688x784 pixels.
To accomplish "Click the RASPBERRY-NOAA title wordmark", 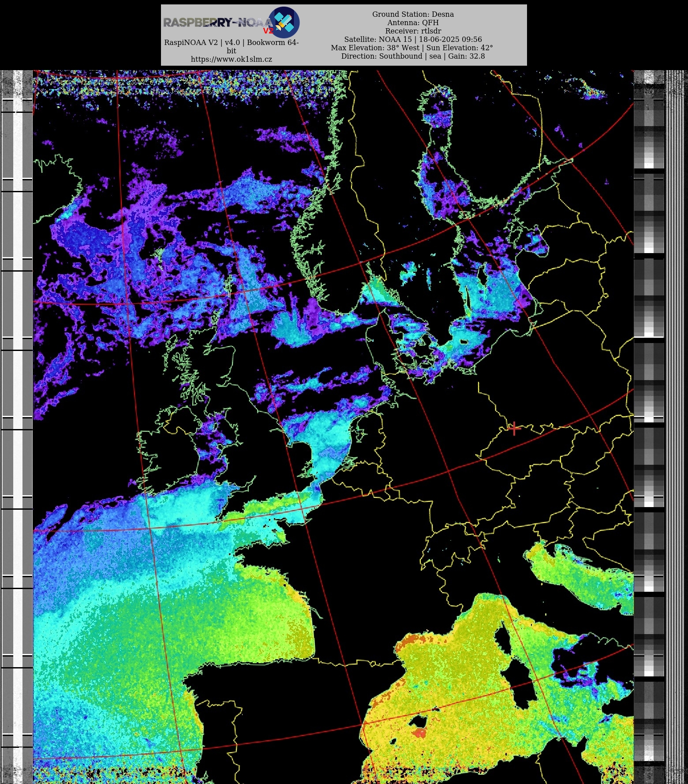I will pyautogui.click(x=218, y=22).
